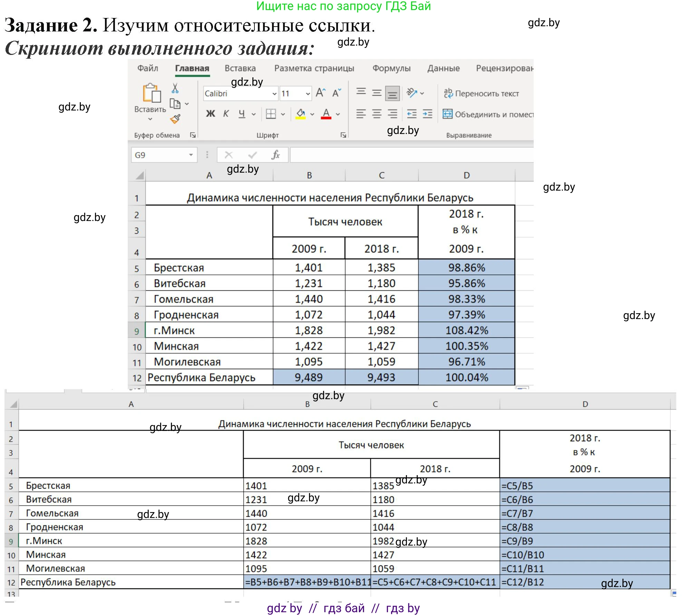
Task: Click the Переносить текст button
Action: coord(481,94)
